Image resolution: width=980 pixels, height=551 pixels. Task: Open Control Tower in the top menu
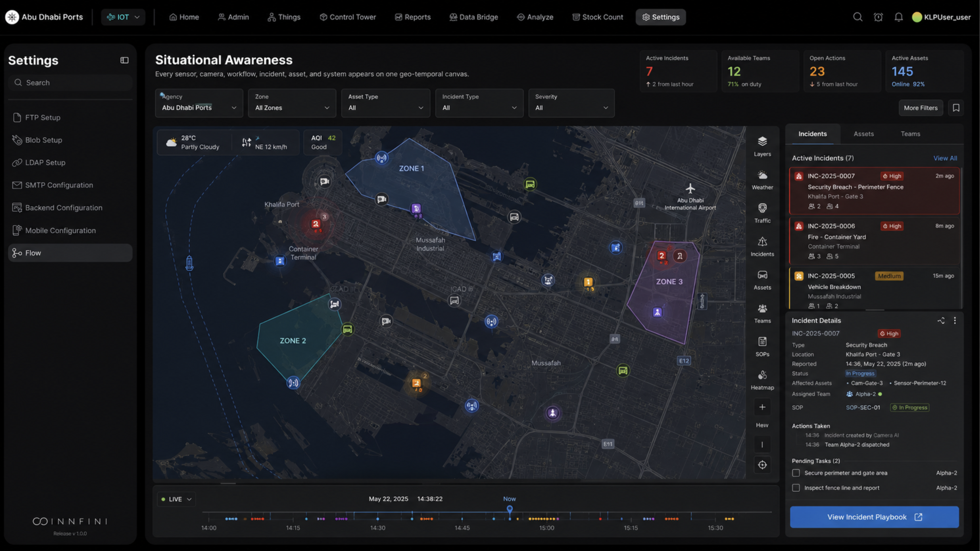coord(348,17)
